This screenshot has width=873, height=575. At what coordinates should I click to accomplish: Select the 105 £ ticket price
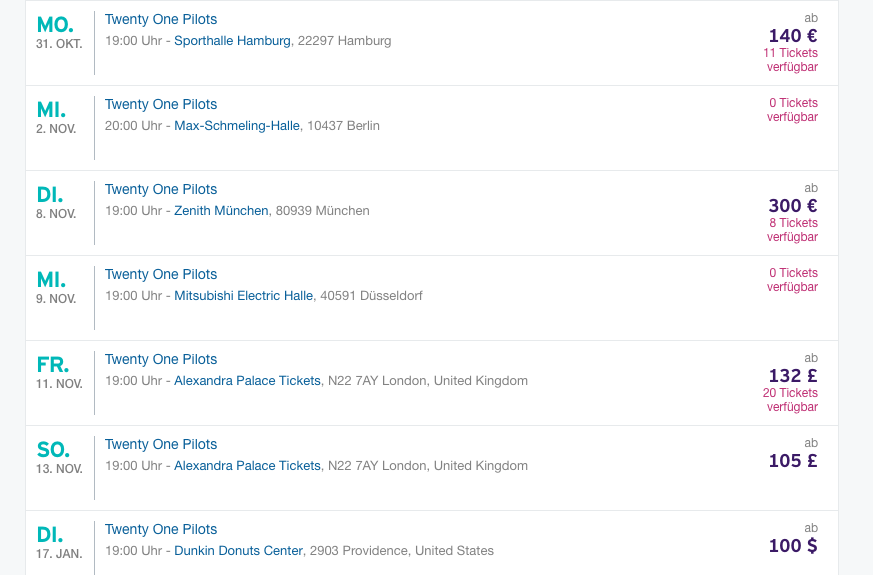coord(792,461)
